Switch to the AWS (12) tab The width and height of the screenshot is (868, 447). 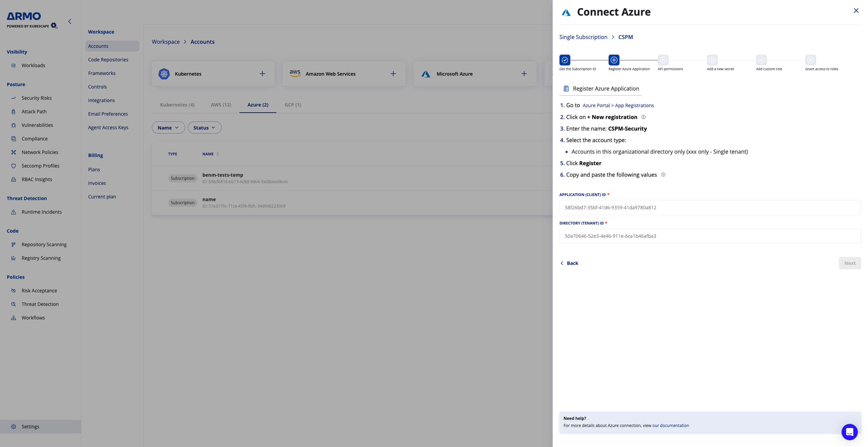tap(221, 105)
